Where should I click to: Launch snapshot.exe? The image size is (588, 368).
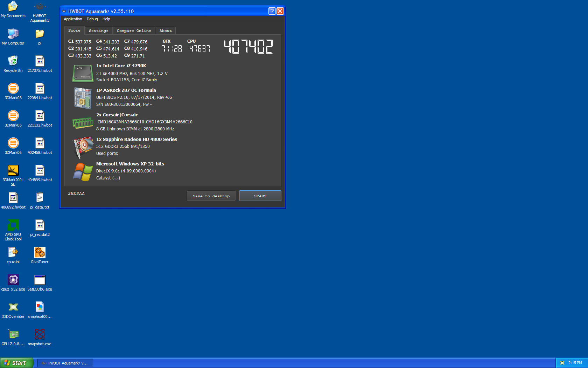point(40,338)
